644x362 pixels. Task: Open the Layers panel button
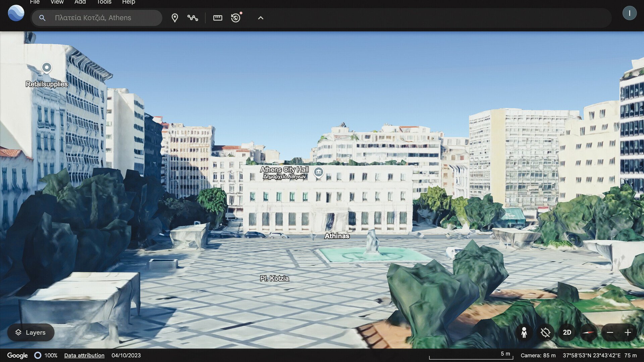[x=31, y=332]
